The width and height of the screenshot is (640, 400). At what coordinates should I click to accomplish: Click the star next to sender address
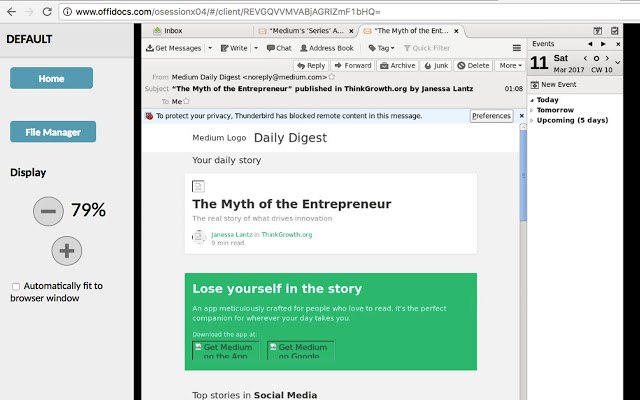tap(332, 76)
